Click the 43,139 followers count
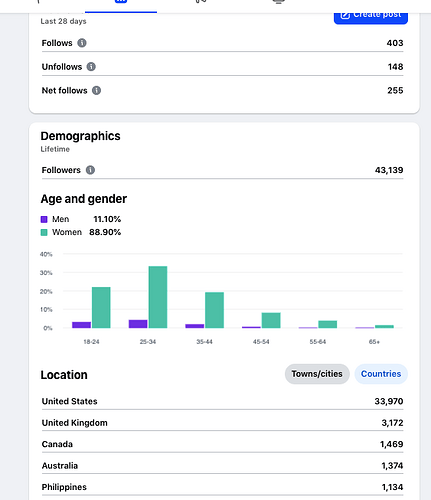Image resolution: width=431 pixels, height=500 pixels. pos(389,170)
